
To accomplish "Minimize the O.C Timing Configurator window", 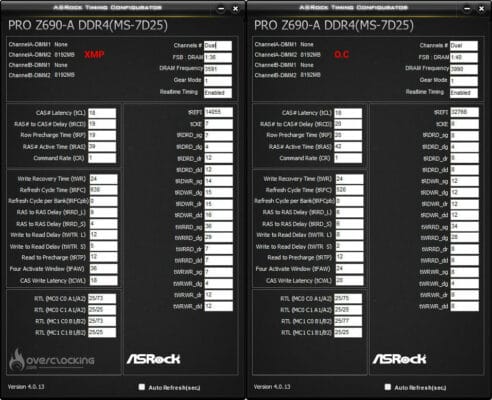I will [x=467, y=9].
